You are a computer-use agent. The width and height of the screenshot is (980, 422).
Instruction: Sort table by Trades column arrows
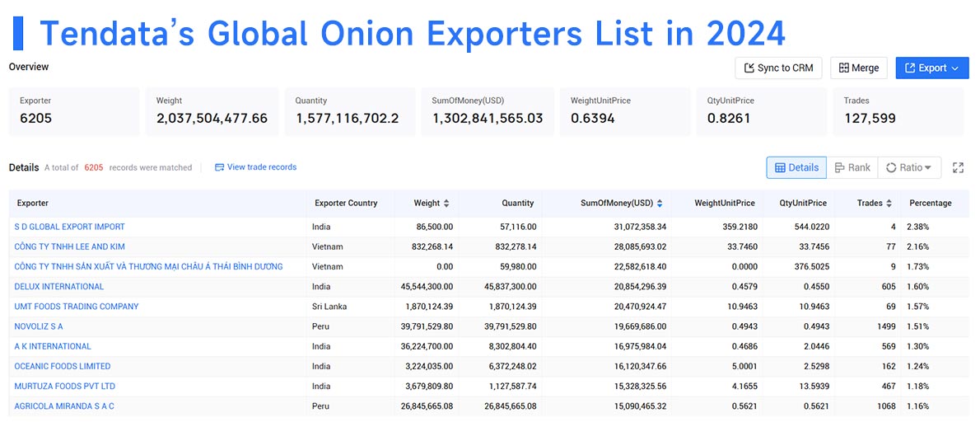point(889,204)
